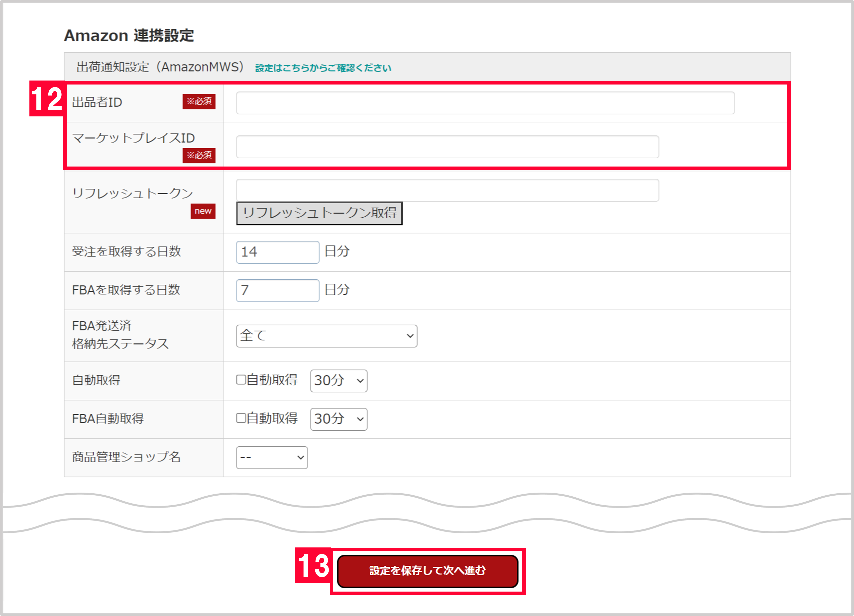Open the FBA発送済格納先ステータス dropdown showing 全て
Screen dimensions: 854x616
coord(326,336)
